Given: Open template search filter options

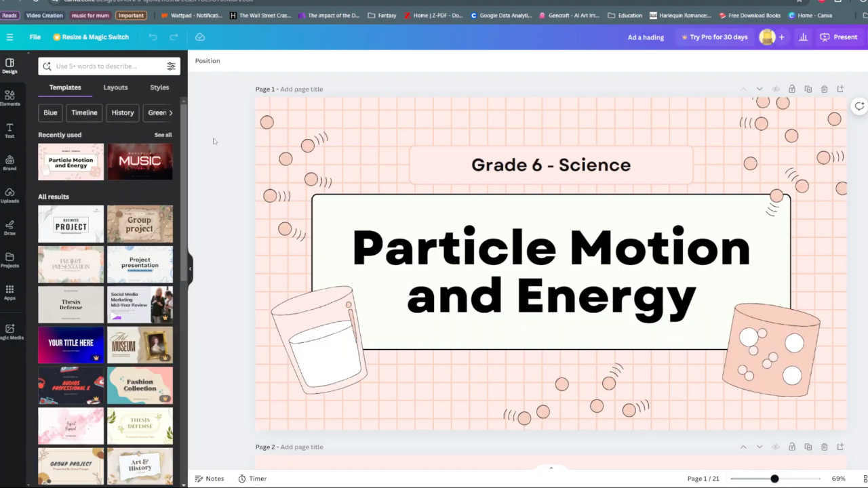Looking at the screenshot, I should [x=171, y=66].
